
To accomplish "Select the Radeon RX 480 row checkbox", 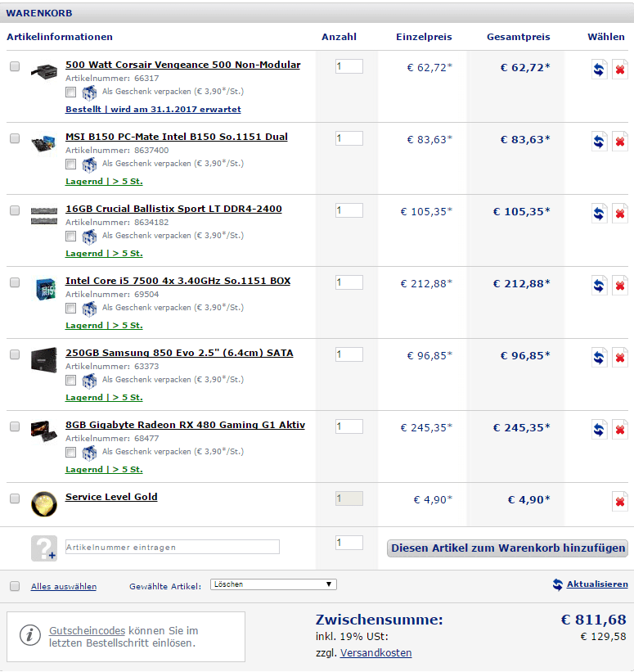I will (x=15, y=426).
